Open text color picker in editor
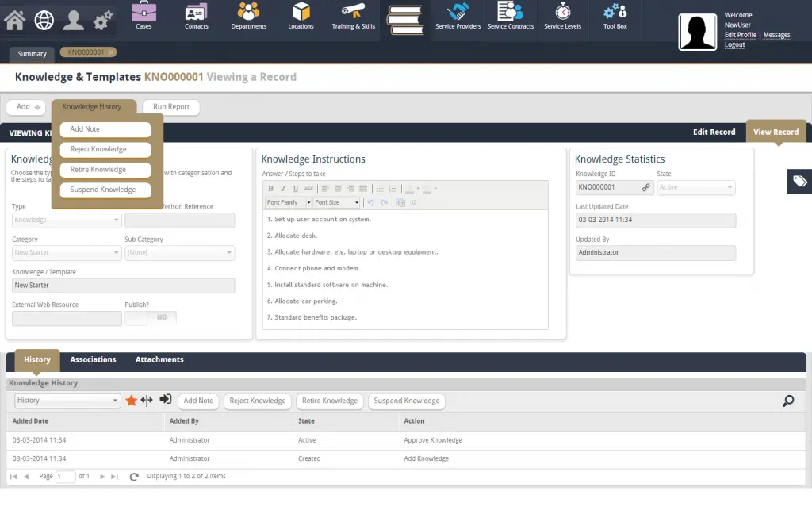 click(412, 189)
